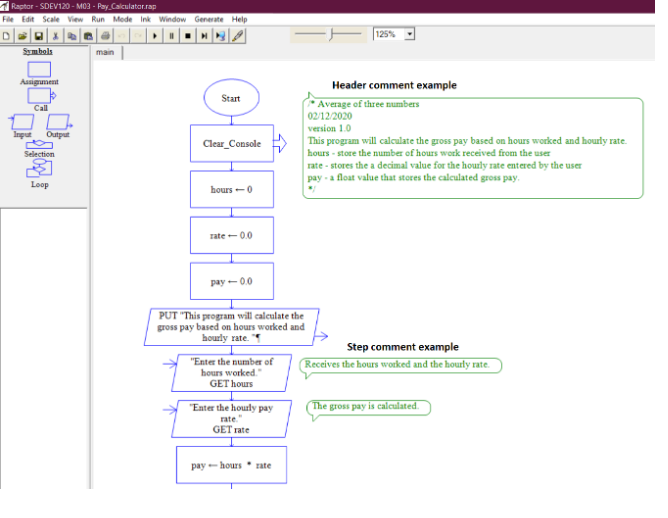The width and height of the screenshot is (668, 518).
Task: Open a file with the folder icon
Action: coord(22,36)
